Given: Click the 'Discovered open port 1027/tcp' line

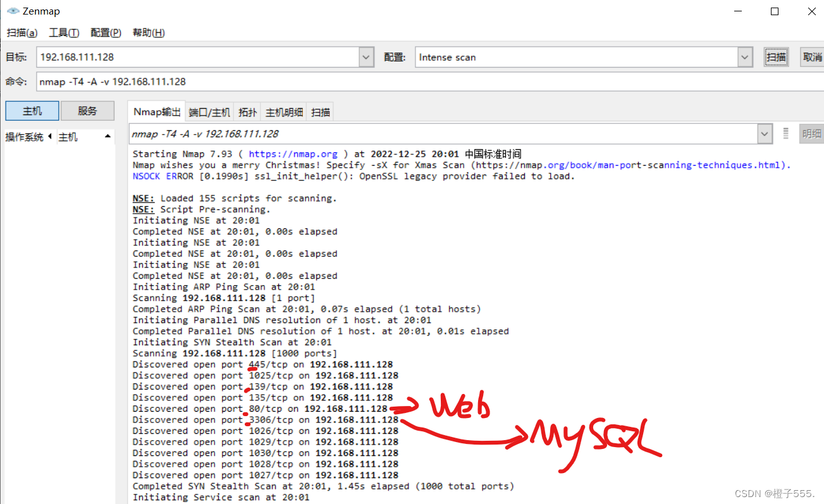Looking at the screenshot, I should click(x=266, y=475).
